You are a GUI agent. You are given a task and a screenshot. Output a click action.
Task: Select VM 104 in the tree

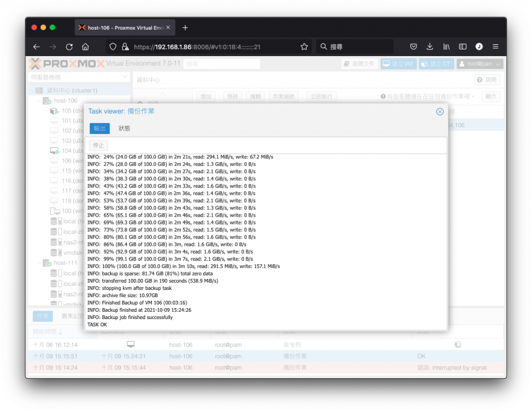[66, 151]
